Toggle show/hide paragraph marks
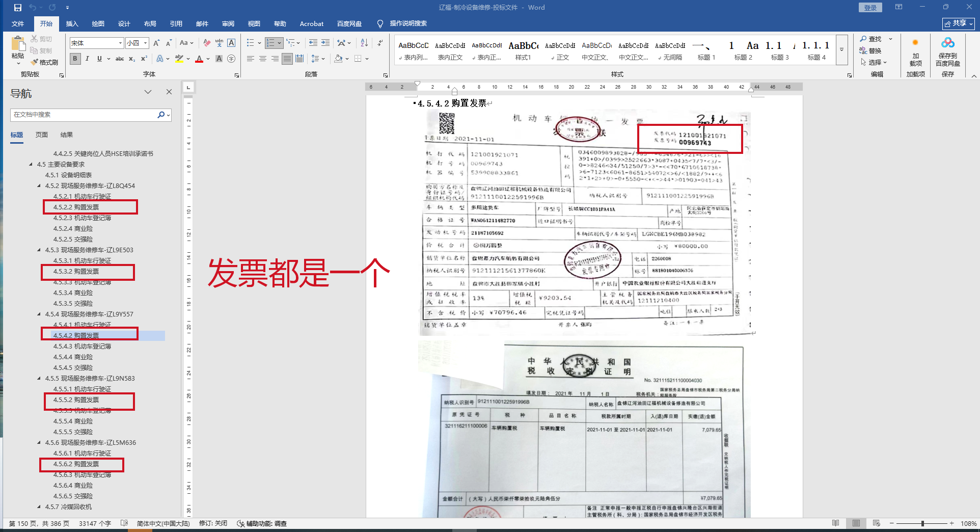 click(x=380, y=43)
